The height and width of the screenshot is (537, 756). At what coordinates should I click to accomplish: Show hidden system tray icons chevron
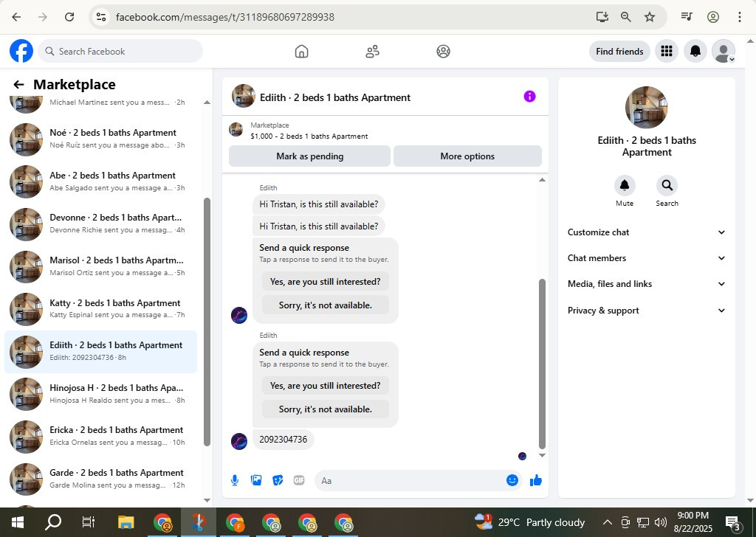pyautogui.click(x=608, y=522)
